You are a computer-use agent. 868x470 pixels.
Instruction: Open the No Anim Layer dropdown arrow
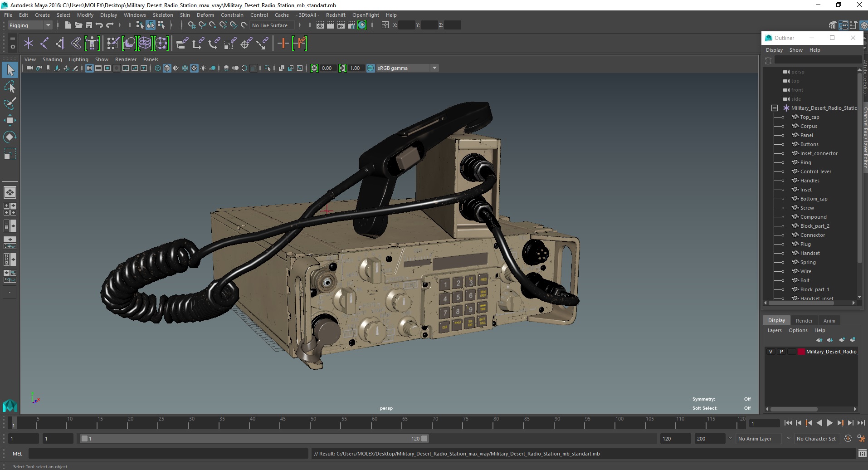(x=730, y=438)
